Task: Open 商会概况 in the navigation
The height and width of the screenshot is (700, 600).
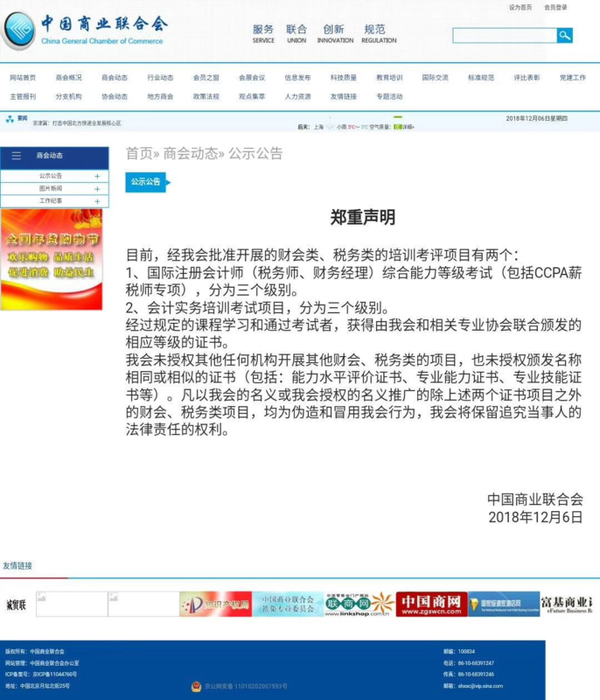Action: [69, 78]
